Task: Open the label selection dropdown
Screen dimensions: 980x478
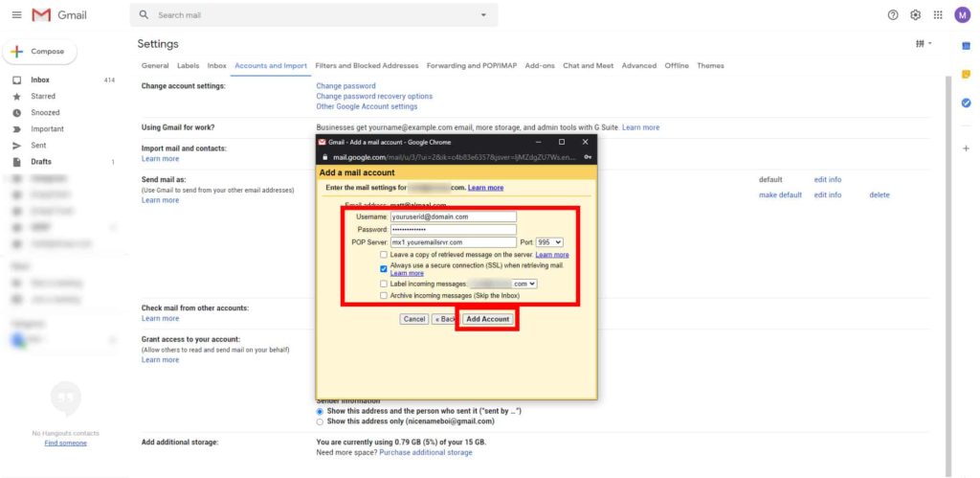Action: (503, 285)
